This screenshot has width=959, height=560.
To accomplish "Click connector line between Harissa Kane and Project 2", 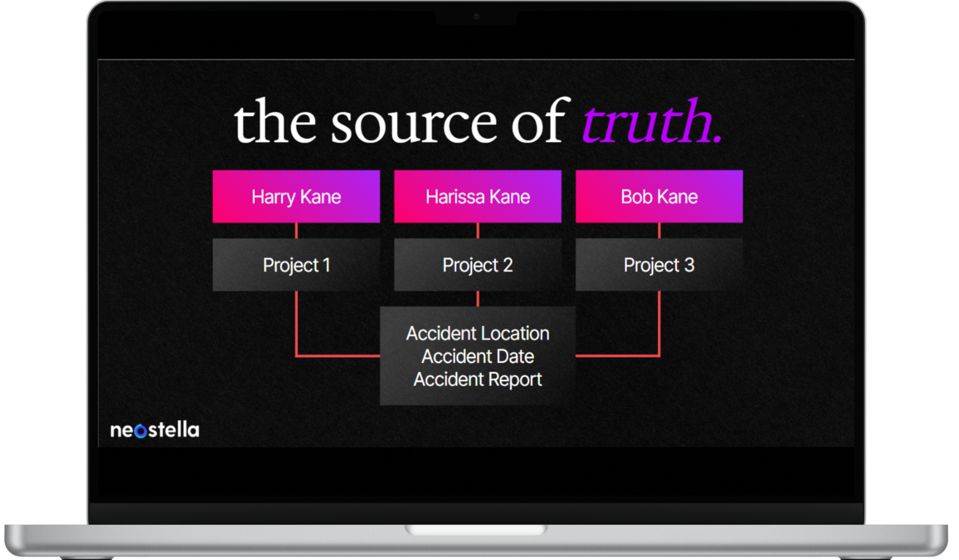I will pyautogui.click(x=477, y=231).
